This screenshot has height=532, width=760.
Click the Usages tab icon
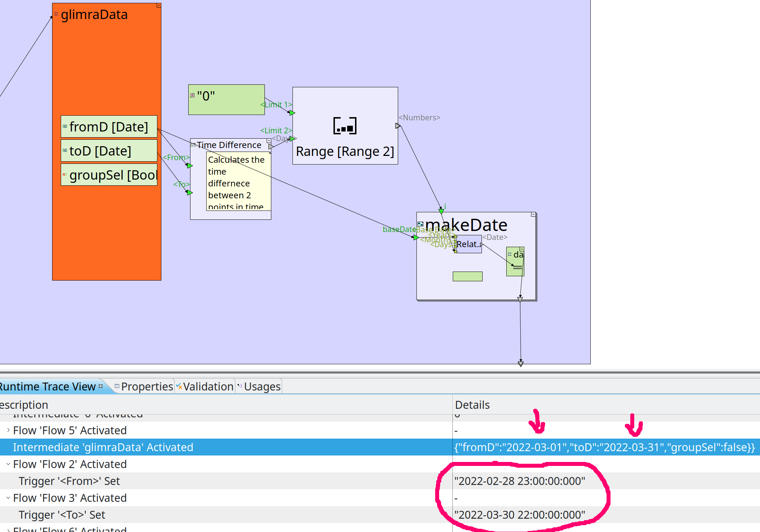(x=240, y=386)
